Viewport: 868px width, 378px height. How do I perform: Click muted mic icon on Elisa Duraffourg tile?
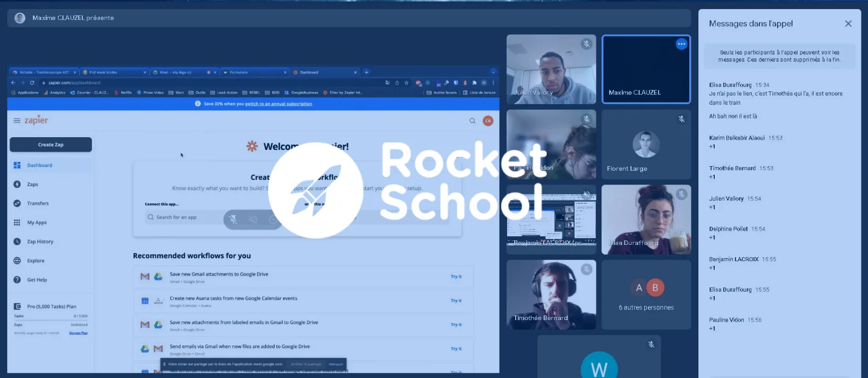(x=682, y=194)
